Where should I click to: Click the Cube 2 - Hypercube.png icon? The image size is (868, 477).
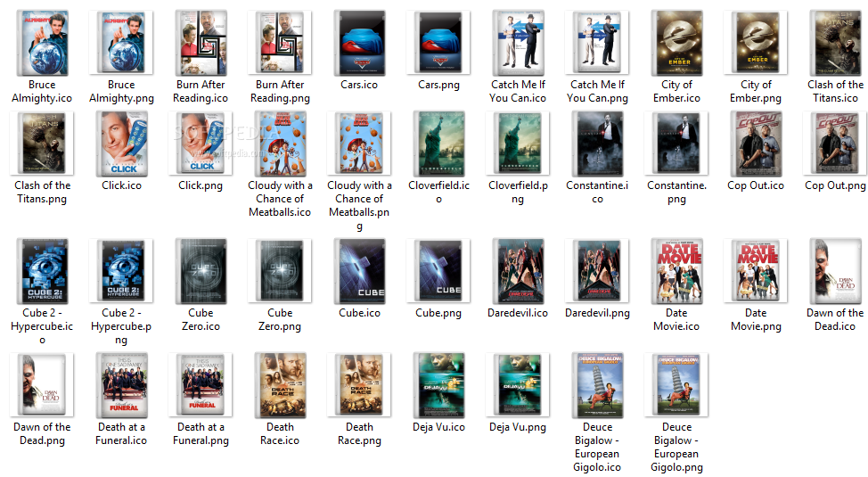[121, 271]
